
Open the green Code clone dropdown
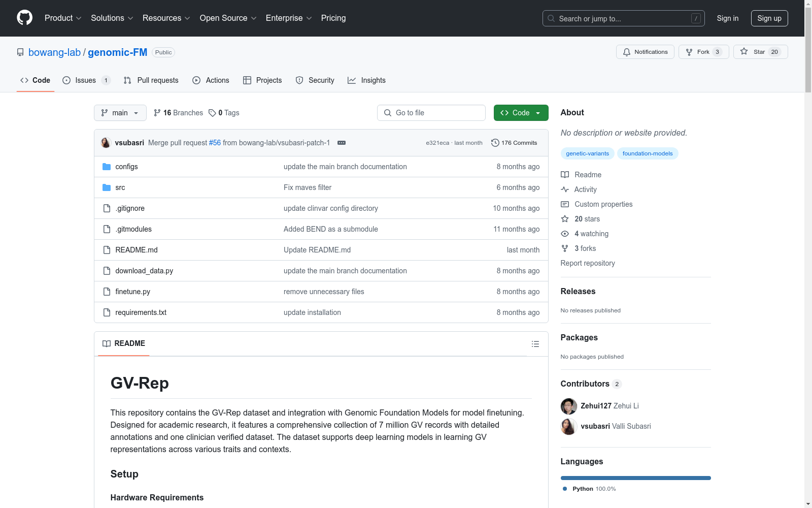point(521,113)
